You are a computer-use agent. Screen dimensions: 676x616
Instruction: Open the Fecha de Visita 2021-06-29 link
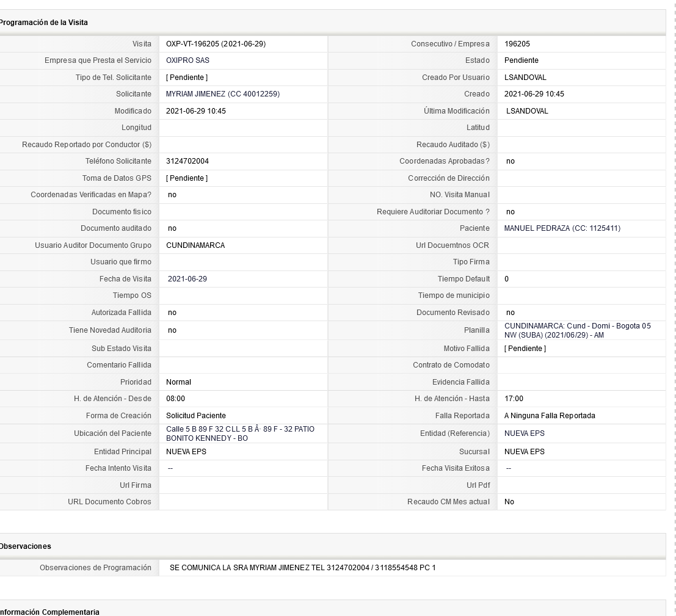coord(187,279)
